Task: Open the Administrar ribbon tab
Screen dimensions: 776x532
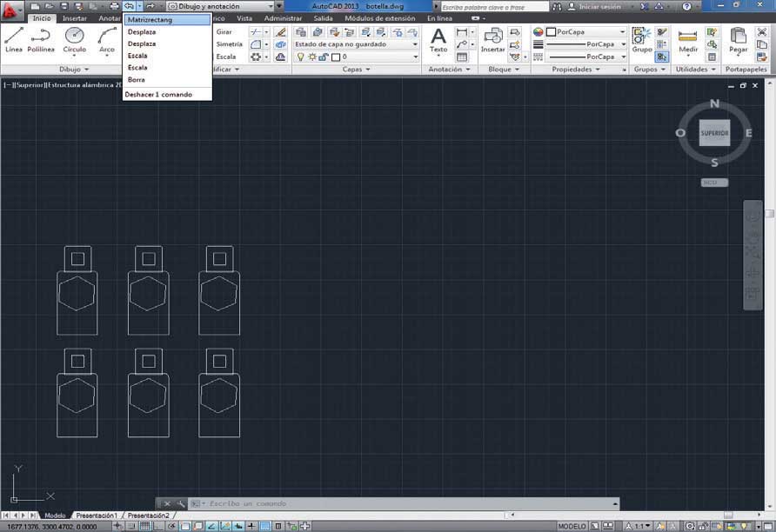Action: point(283,18)
